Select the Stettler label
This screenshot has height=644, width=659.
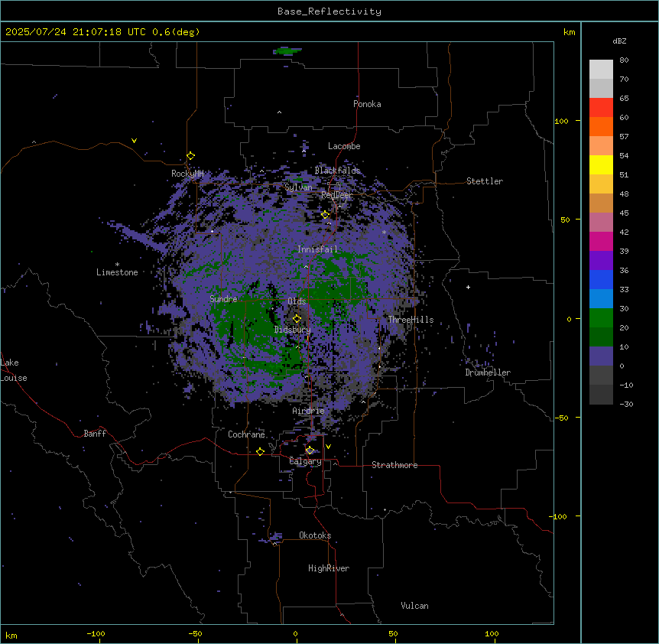485,181
